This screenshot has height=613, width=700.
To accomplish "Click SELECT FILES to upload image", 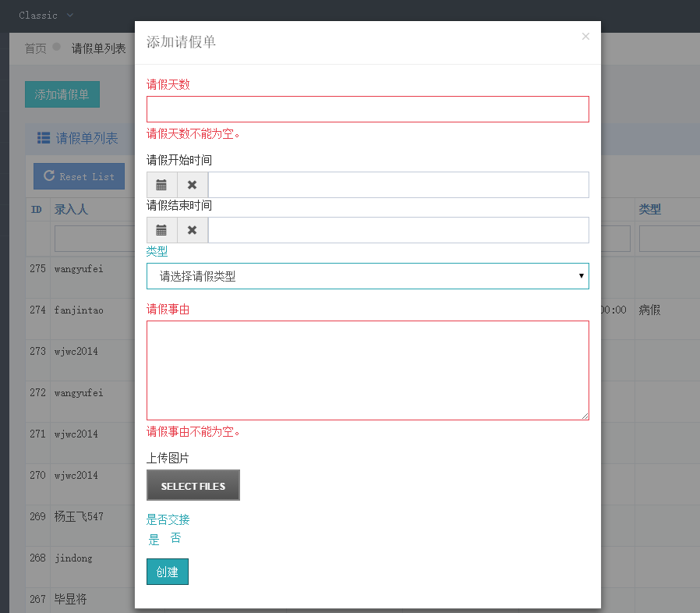I will (193, 486).
